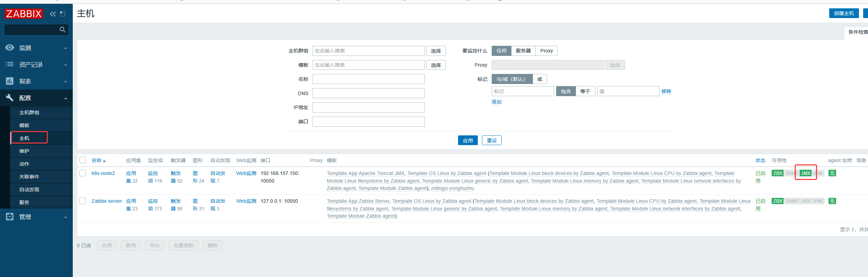Click the eye icon for 监测
This screenshot has height=277, width=868.
click(10, 48)
